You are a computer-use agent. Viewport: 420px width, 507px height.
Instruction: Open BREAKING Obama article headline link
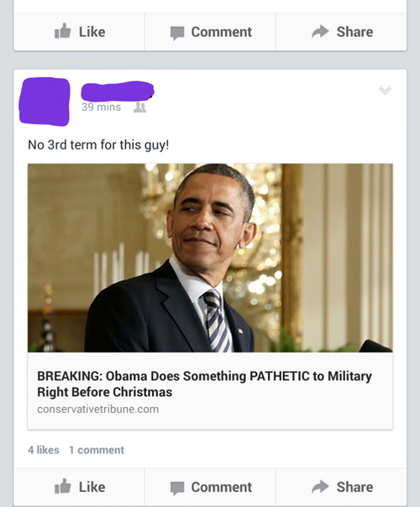tap(204, 384)
